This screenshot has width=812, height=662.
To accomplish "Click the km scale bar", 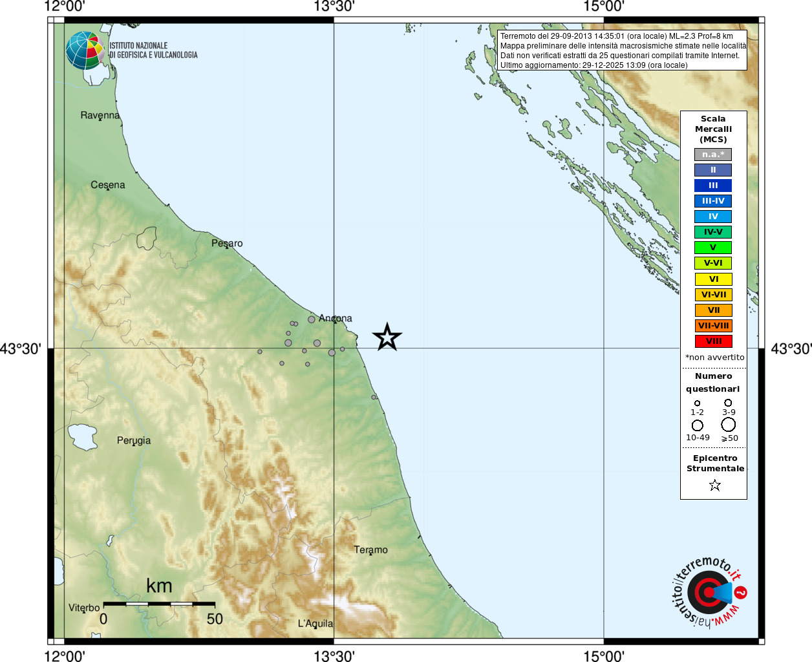I will tap(159, 604).
